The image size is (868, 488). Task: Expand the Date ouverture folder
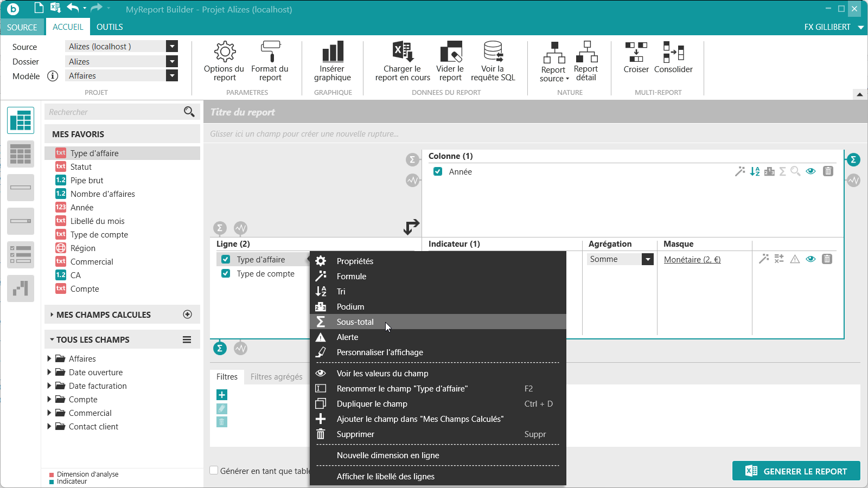point(49,373)
